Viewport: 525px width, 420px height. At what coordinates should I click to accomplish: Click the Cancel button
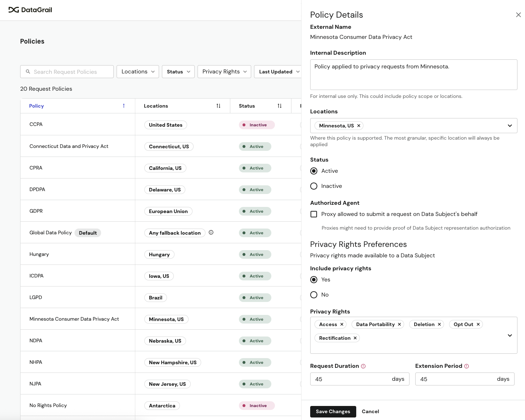coord(370,411)
